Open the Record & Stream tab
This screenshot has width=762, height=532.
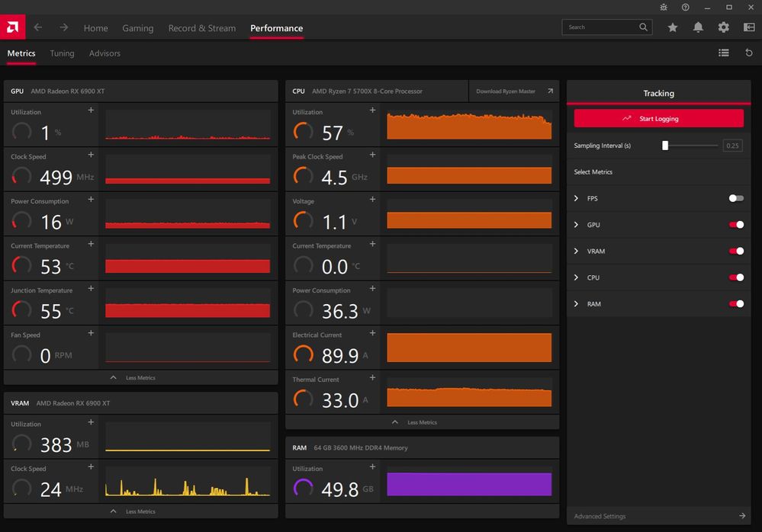point(201,28)
